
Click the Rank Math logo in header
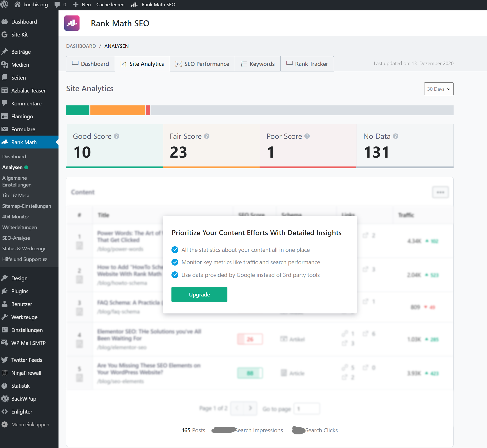click(72, 23)
